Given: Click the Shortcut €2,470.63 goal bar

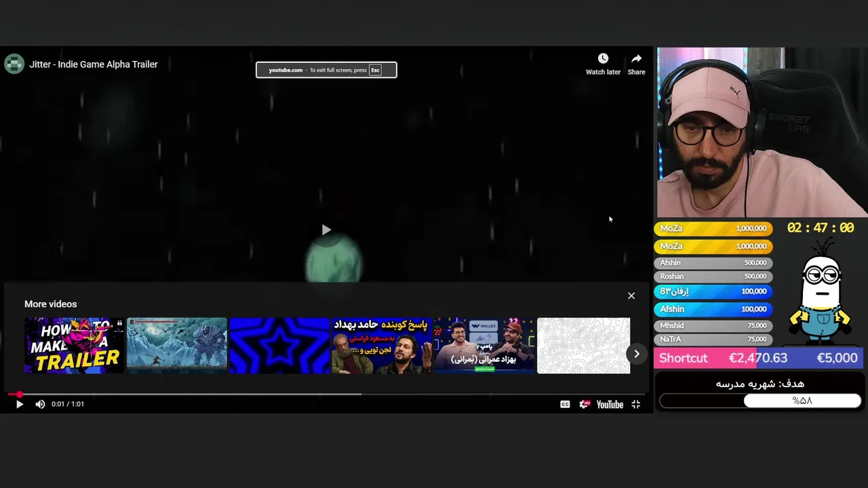Looking at the screenshot, I should coord(758,358).
